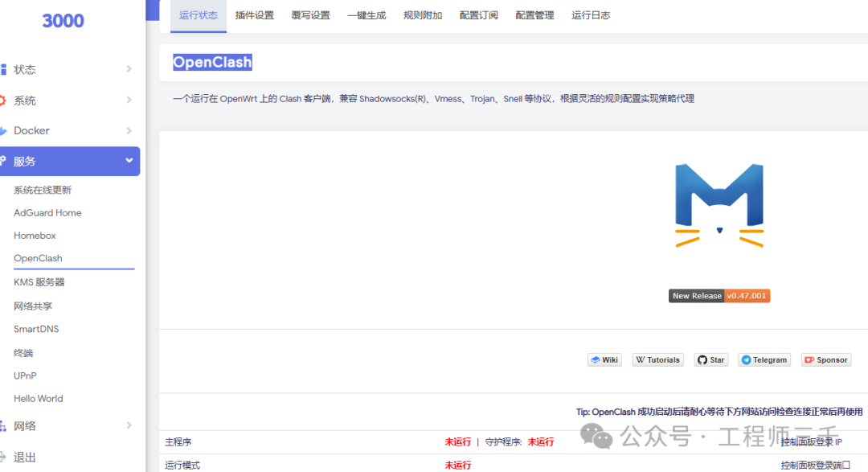Image resolution: width=868 pixels, height=472 pixels.
Task: Open 终端 service page
Action: point(23,353)
